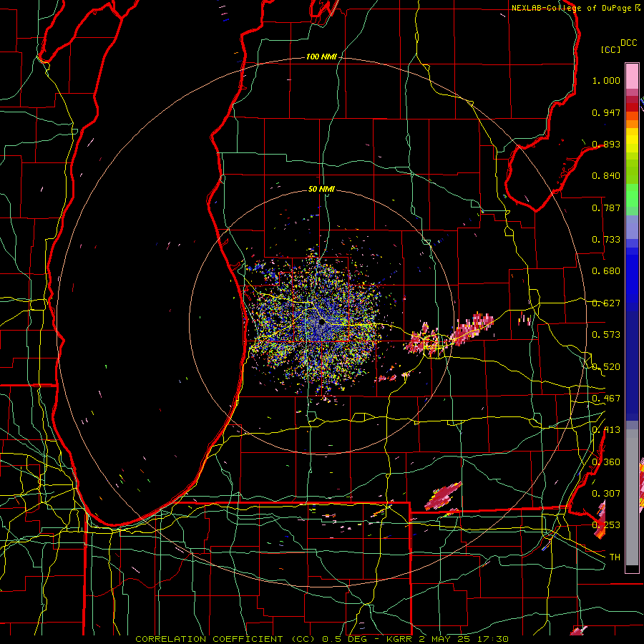This screenshot has width=644, height=644.
Task: Pick the bright green color bar segment
Action: pos(632,195)
